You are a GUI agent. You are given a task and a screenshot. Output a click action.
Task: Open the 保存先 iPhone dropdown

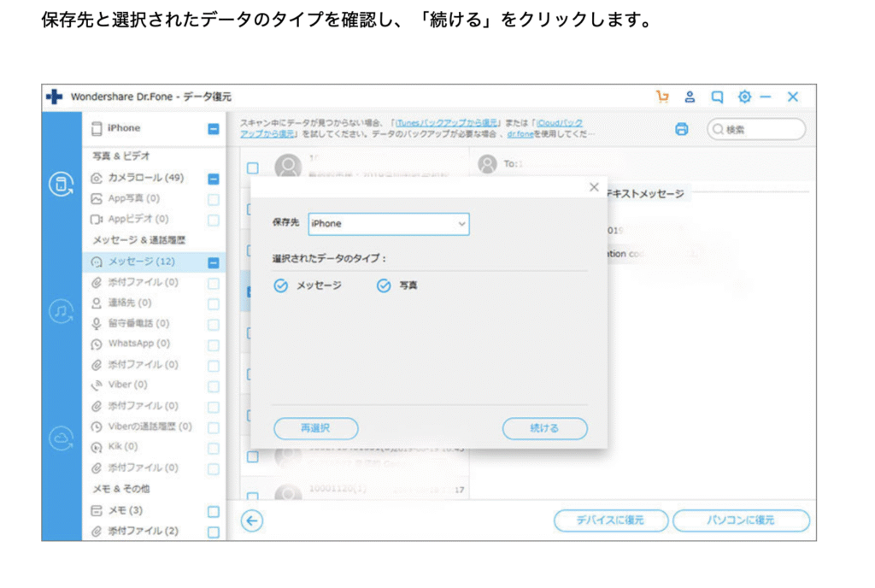389,224
